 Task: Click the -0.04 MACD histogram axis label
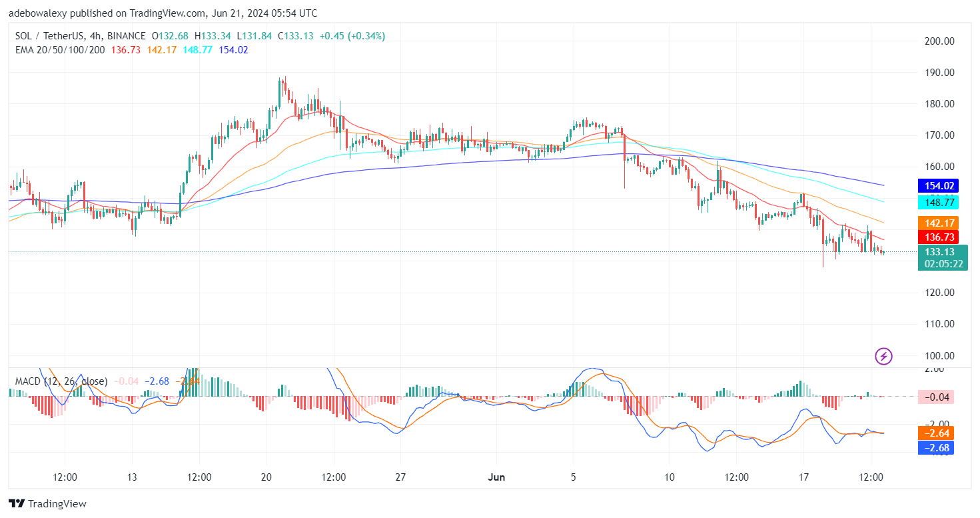935,397
